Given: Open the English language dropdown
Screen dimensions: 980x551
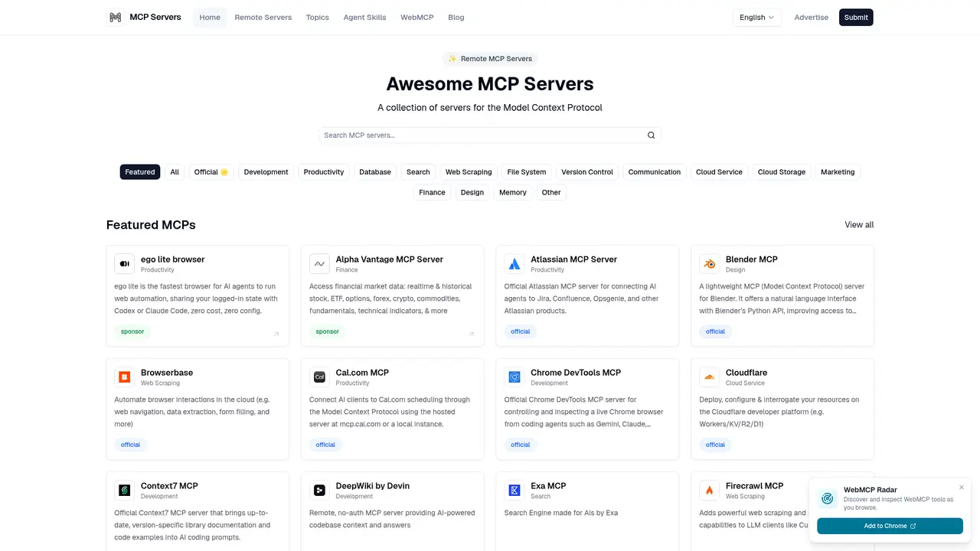Looking at the screenshot, I should (757, 18).
